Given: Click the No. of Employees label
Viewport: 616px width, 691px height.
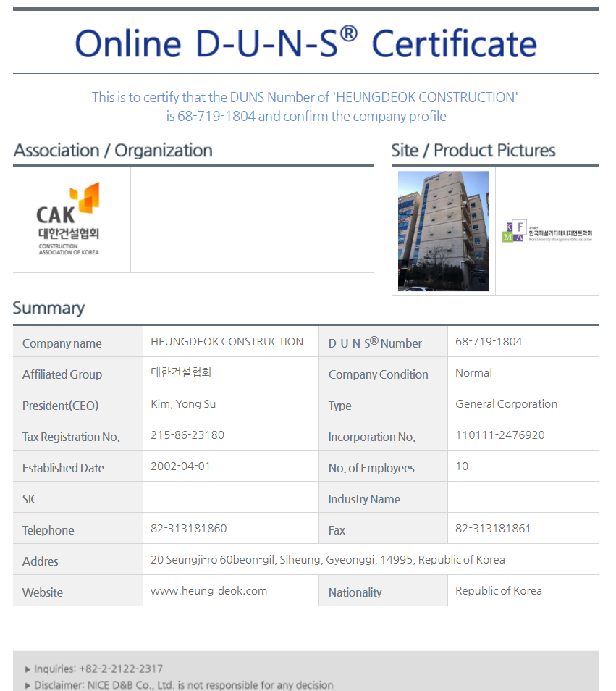Looking at the screenshot, I should (371, 468).
